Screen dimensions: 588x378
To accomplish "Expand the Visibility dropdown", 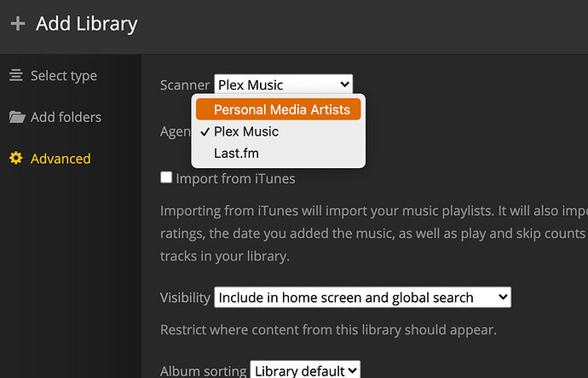I will coord(363,297).
